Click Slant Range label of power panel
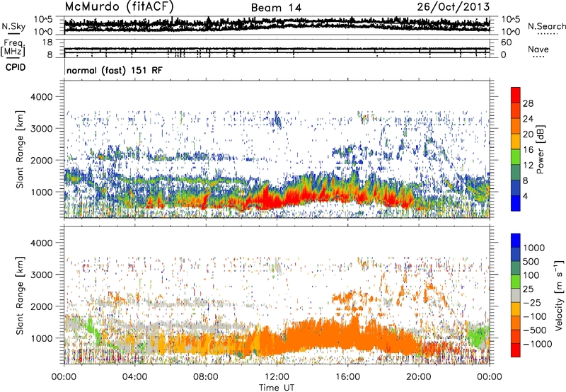Image resolution: width=566 pixels, height=392 pixels. [20, 149]
